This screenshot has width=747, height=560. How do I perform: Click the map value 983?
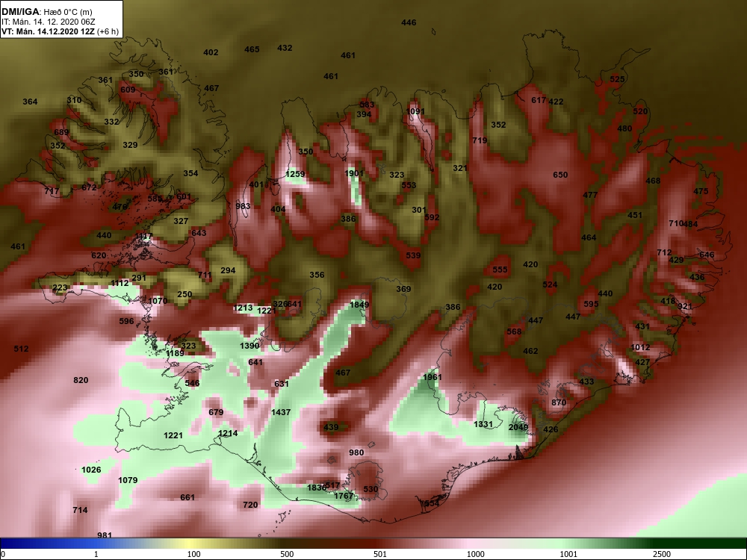click(x=243, y=206)
